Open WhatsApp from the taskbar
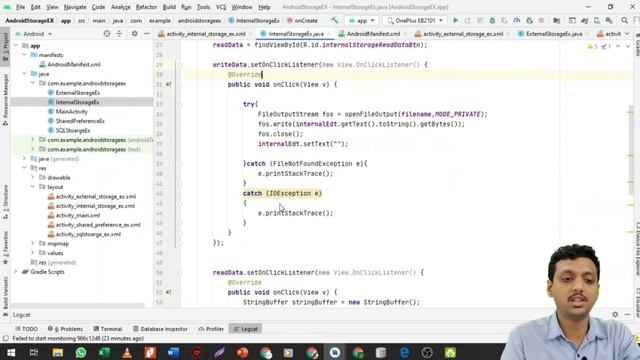The height and width of the screenshot is (360, 640). click(x=81, y=352)
